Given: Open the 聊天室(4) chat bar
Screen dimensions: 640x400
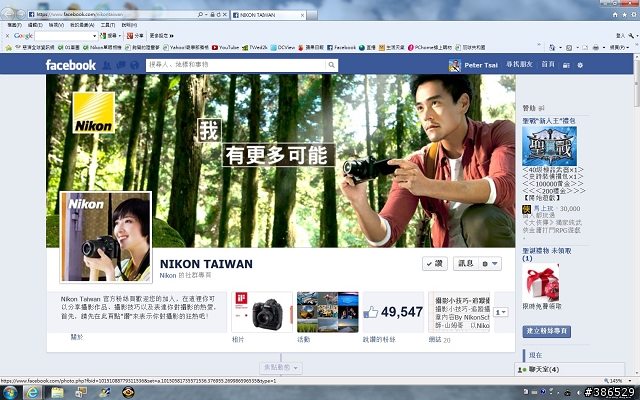Looking at the screenshot, I should (x=569, y=369).
